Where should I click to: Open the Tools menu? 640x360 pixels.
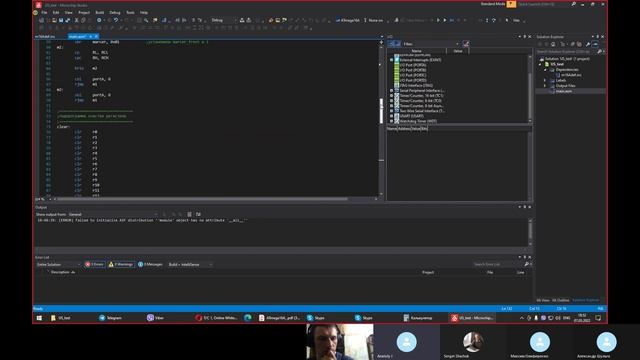click(x=130, y=13)
